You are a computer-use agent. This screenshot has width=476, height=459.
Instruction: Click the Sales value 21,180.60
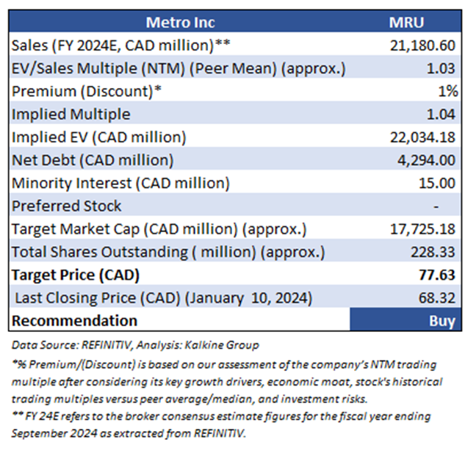click(422, 46)
